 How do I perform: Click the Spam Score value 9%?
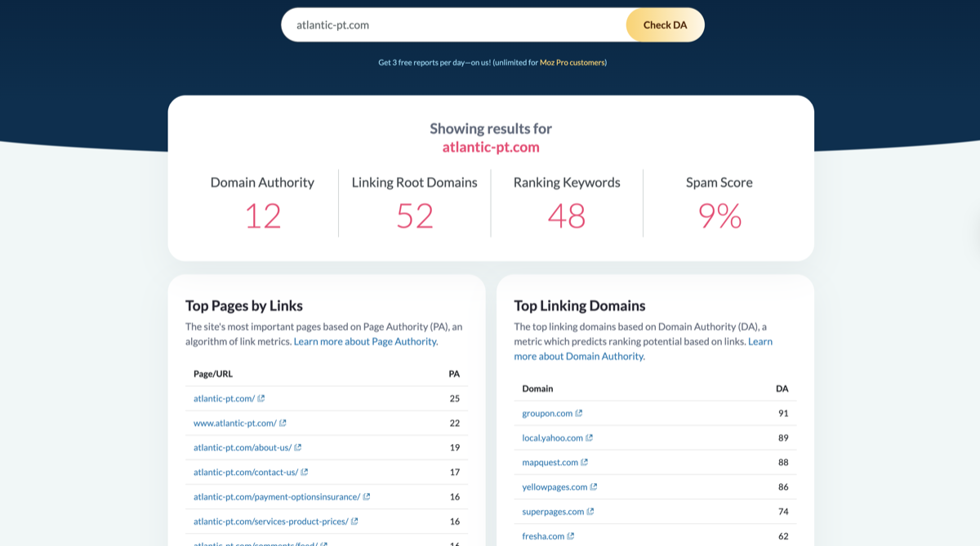tap(719, 215)
